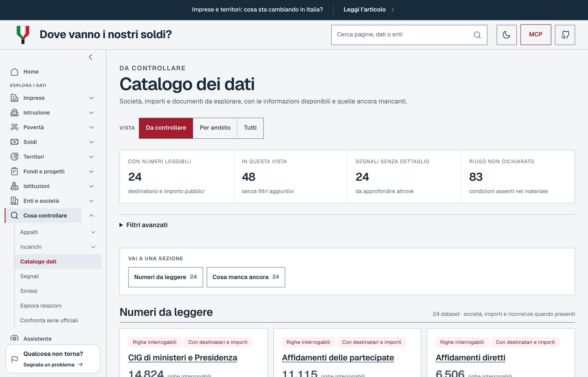Click the MCP button
588x377 pixels.
pos(536,35)
